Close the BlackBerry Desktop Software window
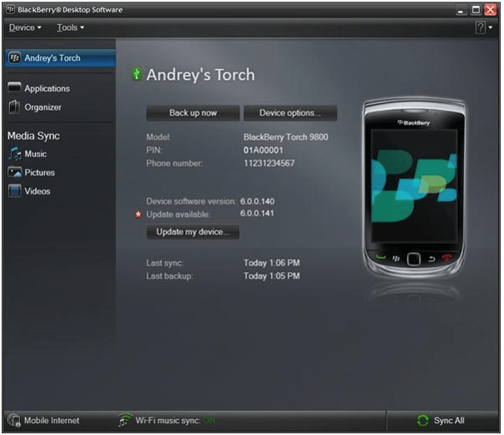Screen dimensions: 504x435 coord(491,10)
